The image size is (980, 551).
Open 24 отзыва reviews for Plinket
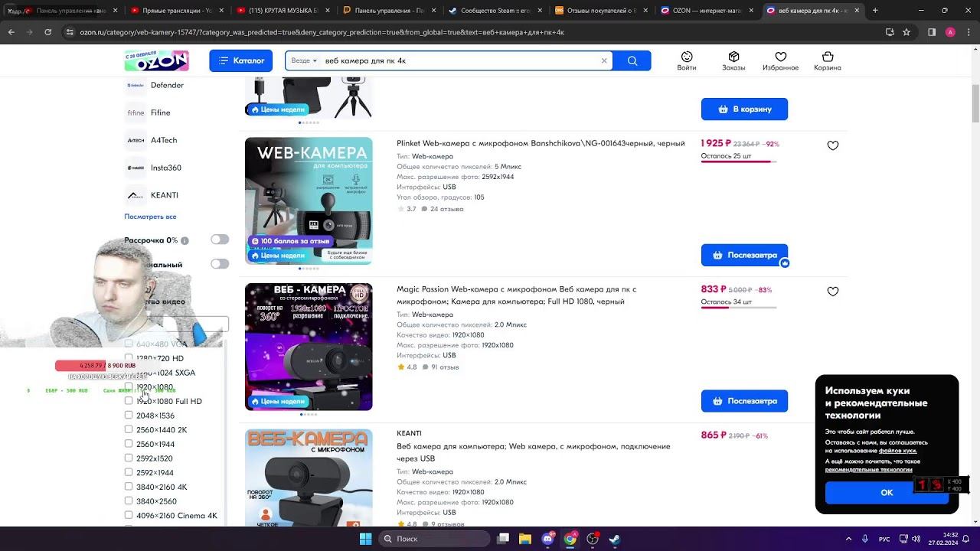point(443,209)
